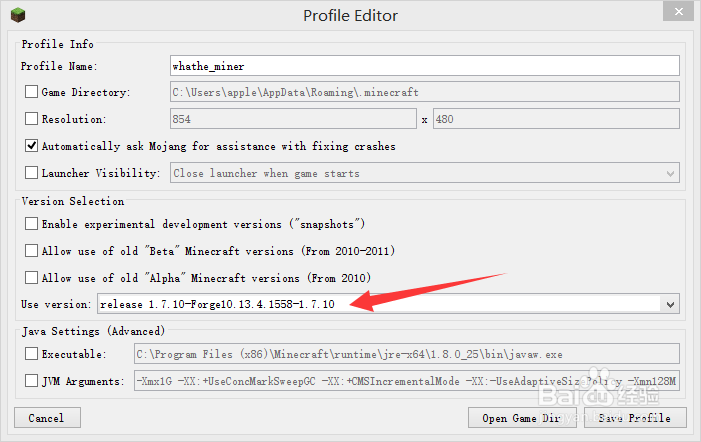The height and width of the screenshot is (442, 701).
Task: Click the Executable javaw.exe path field
Action: [x=407, y=354]
